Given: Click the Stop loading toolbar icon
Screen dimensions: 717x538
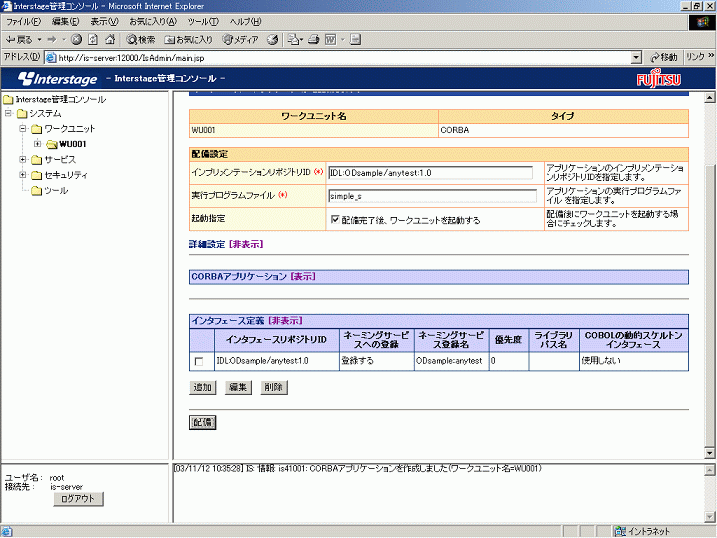Looking at the screenshot, I should 76,40.
